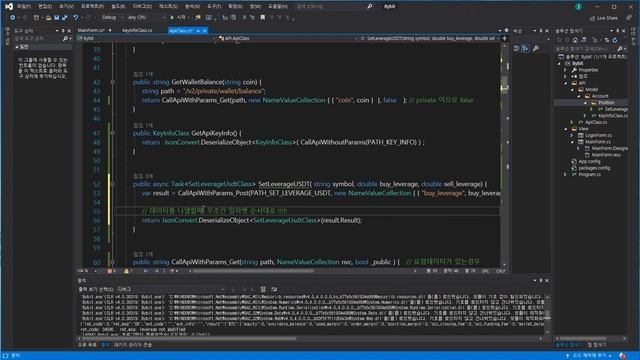Click the Solution Explorer search field
Viewport: 640px width, 360px height.
(587, 49)
